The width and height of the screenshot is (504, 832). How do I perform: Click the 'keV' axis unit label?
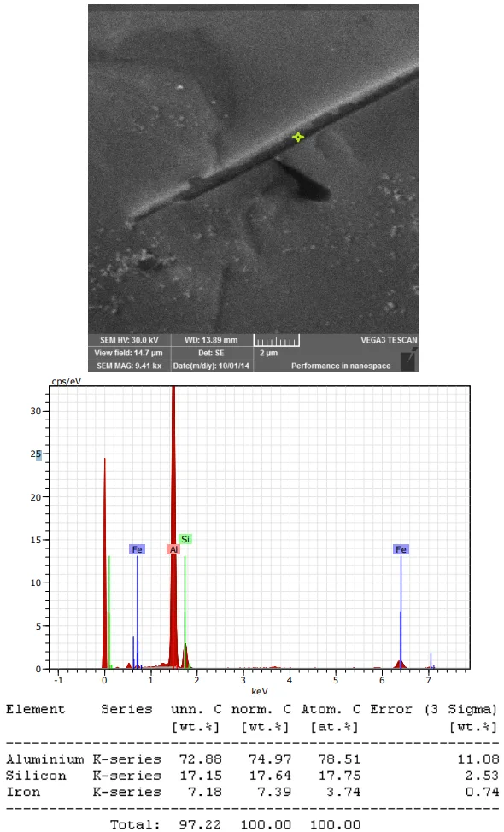(260, 691)
